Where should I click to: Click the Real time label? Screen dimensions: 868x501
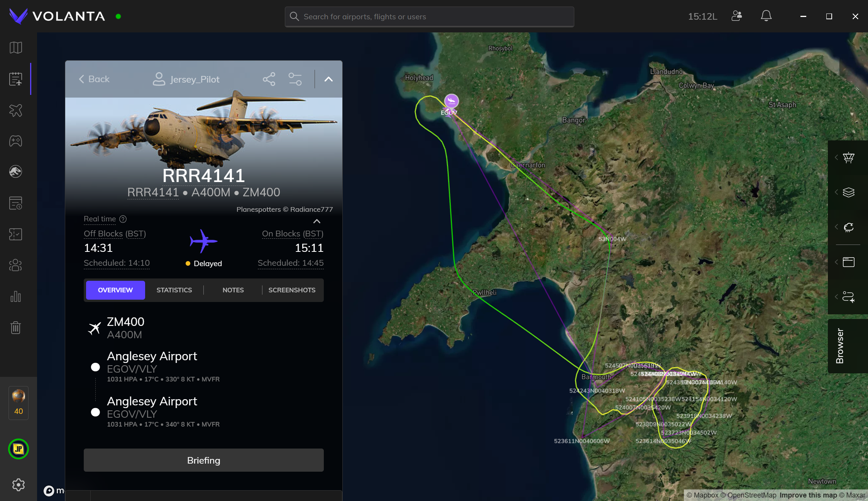[100, 219]
